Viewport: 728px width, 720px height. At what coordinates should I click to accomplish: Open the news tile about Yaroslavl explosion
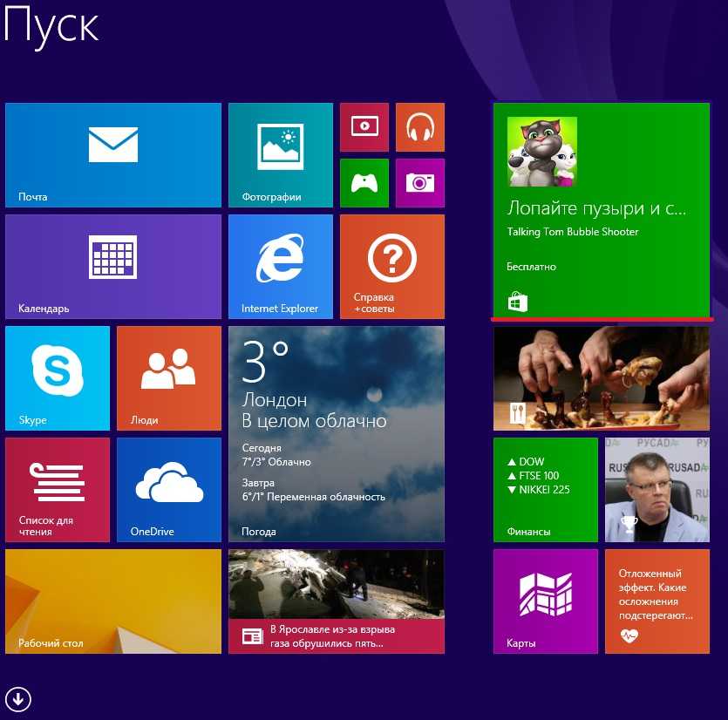(x=336, y=601)
